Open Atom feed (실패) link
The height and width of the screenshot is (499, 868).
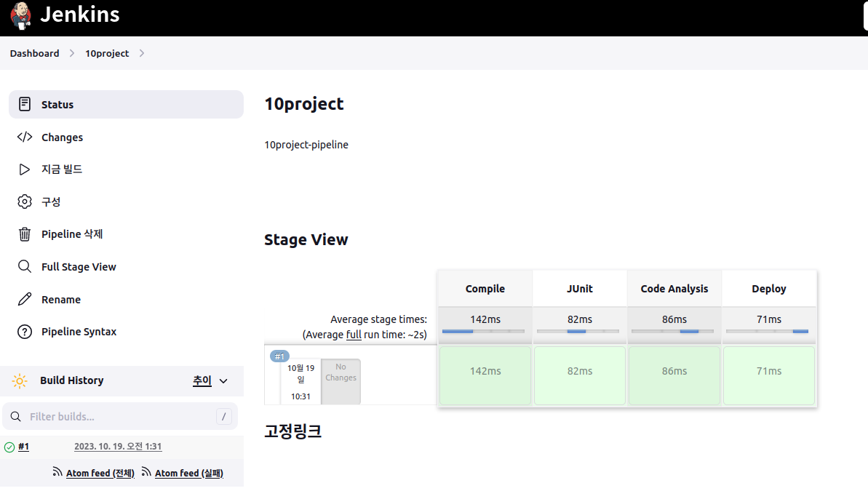[x=188, y=473]
